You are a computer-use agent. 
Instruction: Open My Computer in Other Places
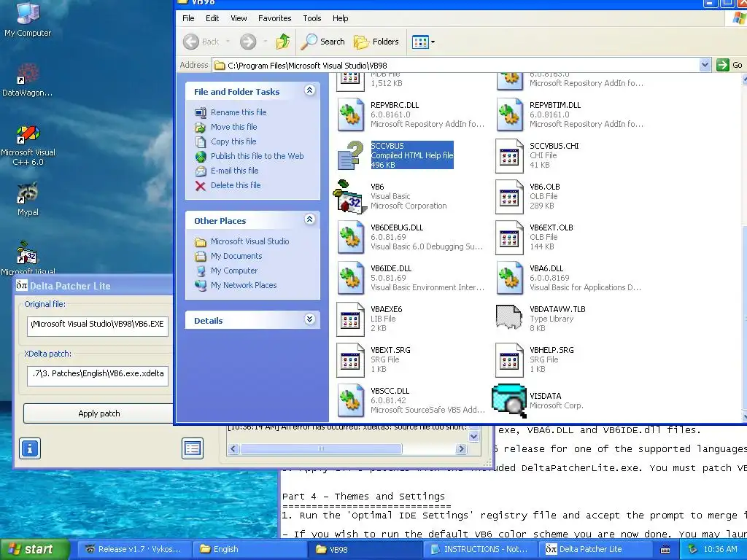point(234,271)
